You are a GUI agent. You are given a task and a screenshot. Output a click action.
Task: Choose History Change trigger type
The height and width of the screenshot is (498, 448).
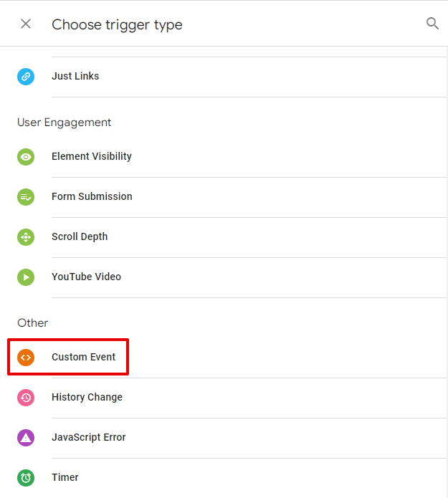87,397
